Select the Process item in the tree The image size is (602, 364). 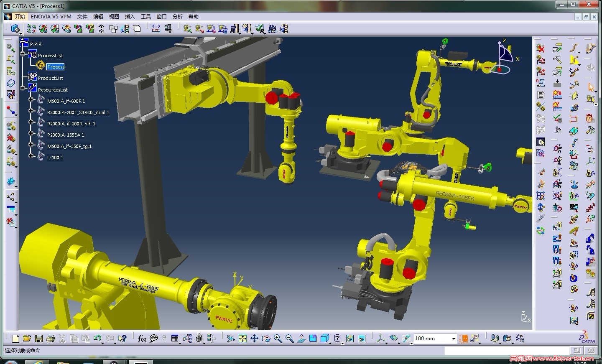click(56, 67)
